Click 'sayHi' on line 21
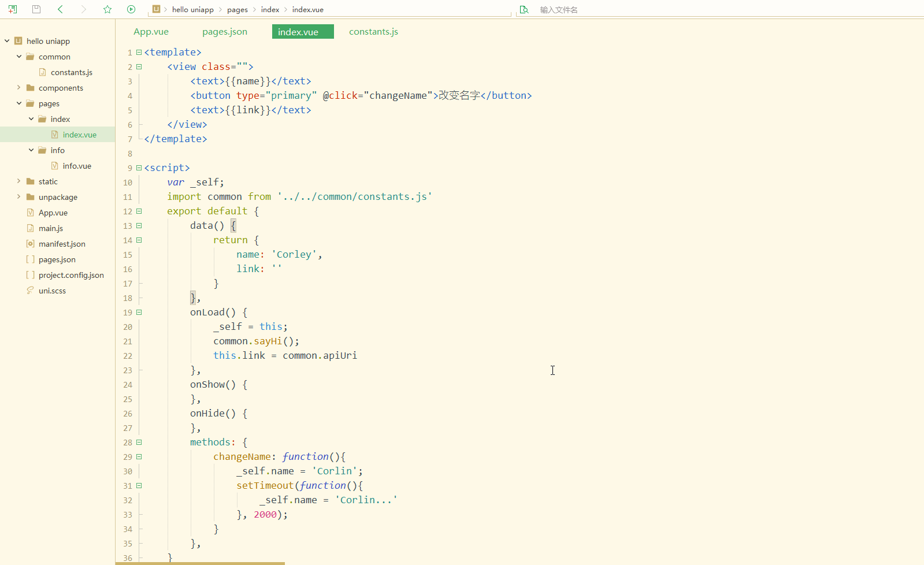Screen dimensions: 924x565 [268, 341]
